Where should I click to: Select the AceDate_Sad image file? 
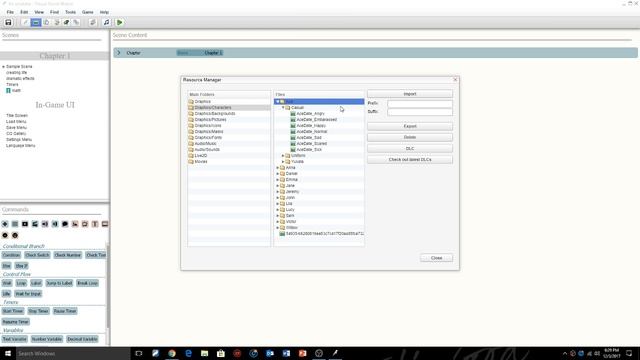309,138
